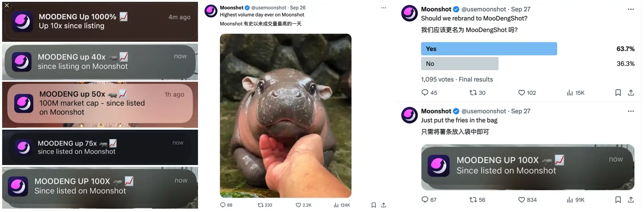Open more options on the Sep 26 tweet

383,8
